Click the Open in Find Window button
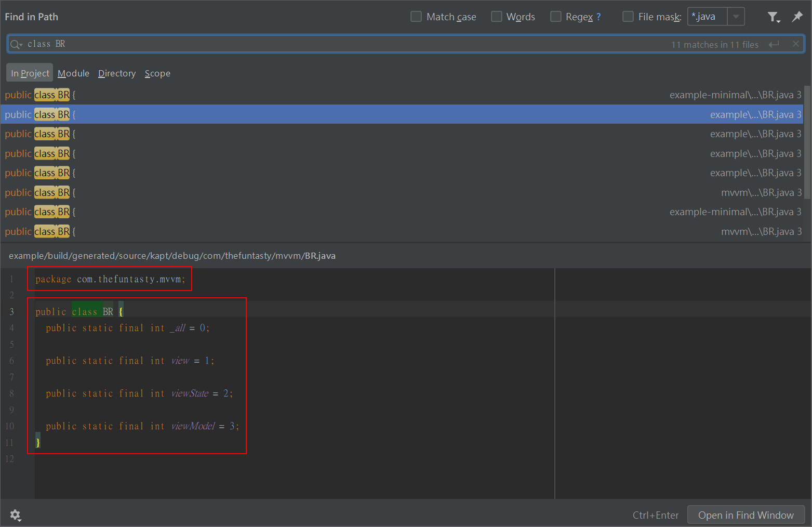The image size is (812, 527). tap(746, 515)
